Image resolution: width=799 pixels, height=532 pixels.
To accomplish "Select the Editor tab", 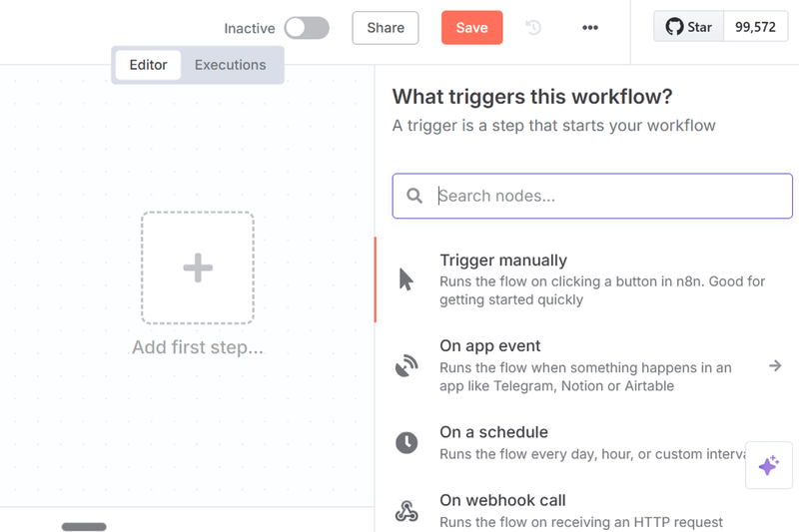I will [x=148, y=65].
